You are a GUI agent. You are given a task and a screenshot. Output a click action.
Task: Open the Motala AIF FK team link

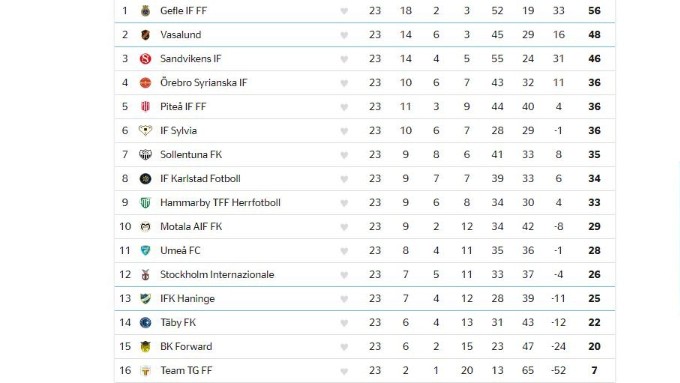click(x=191, y=226)
